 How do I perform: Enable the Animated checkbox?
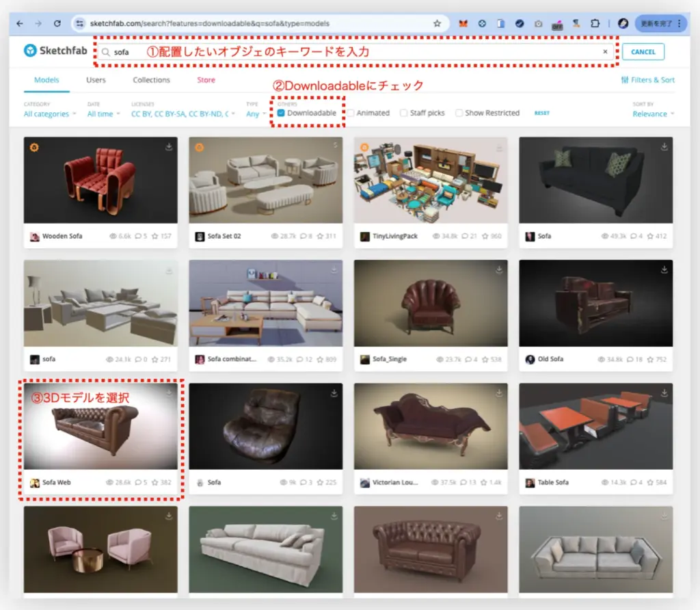click(351, 113)
